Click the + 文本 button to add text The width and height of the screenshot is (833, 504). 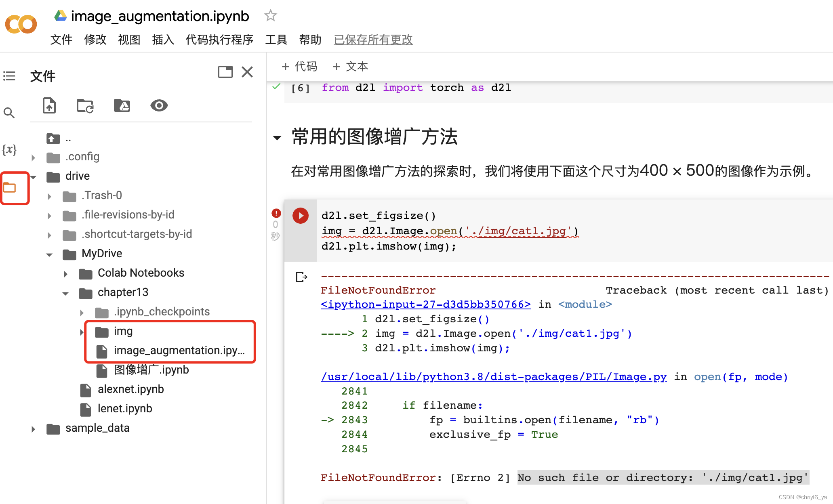pos(352,67)
